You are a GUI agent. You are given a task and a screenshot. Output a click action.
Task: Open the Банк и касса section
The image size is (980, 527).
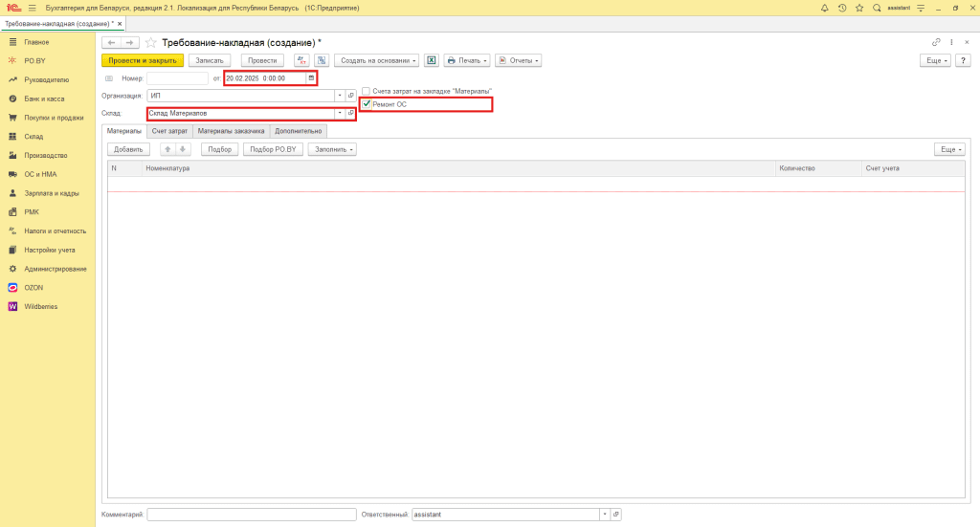pyautogui.click(x=44, y=99)
